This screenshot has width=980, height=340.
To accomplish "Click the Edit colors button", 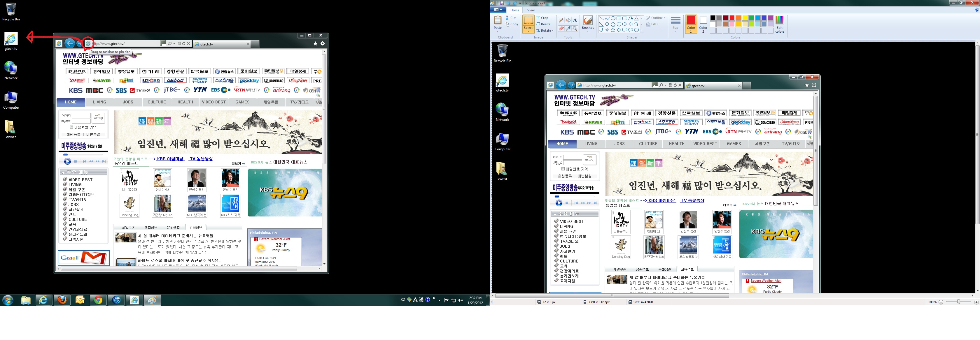I will pyautogui.click(x=780, y=24).
